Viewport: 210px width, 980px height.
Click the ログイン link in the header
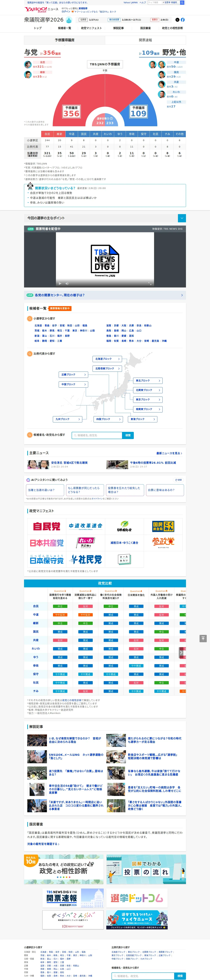coord(66,11)
